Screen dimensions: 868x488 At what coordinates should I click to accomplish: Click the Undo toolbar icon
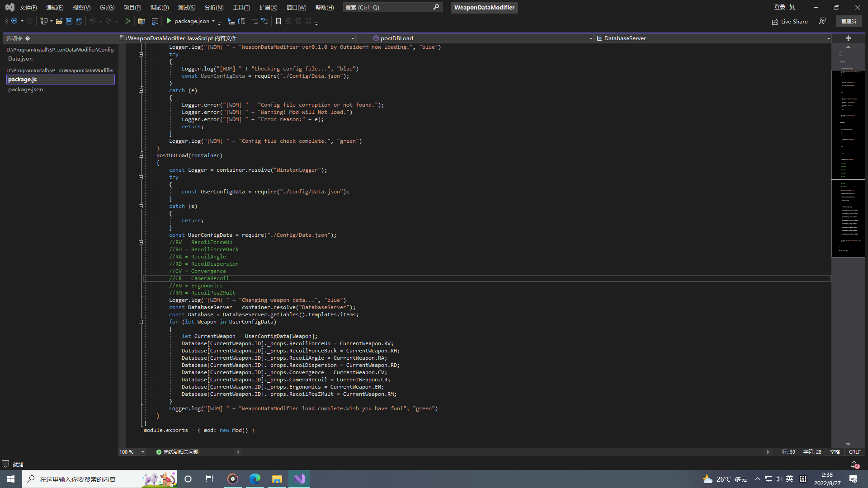point(93,21)
